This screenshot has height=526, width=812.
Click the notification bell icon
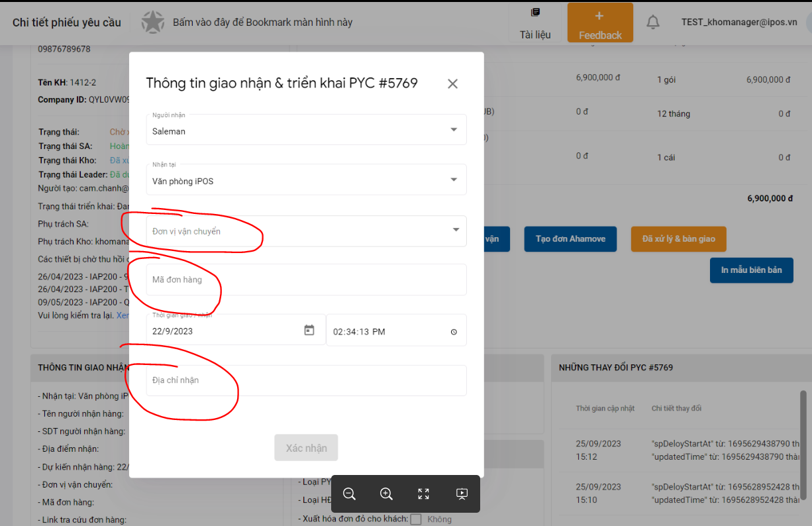[x=653, y=22]
